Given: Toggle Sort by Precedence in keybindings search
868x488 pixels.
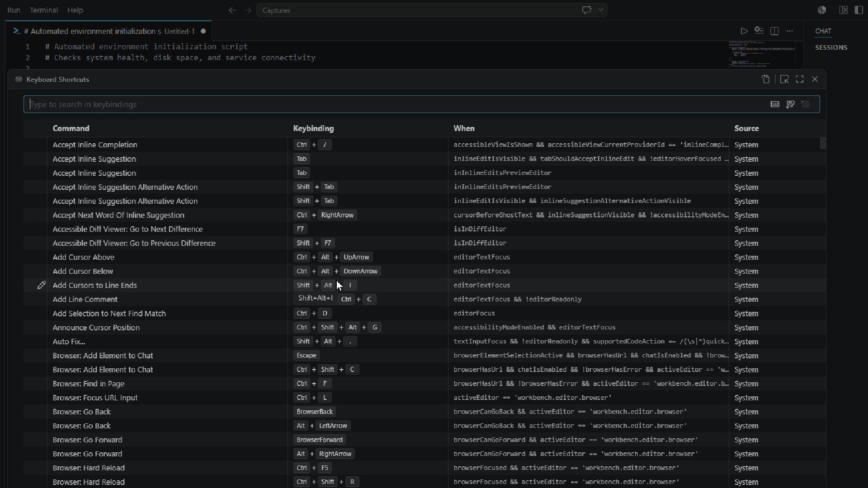Looking at the screenshot, I should (790, 104).
